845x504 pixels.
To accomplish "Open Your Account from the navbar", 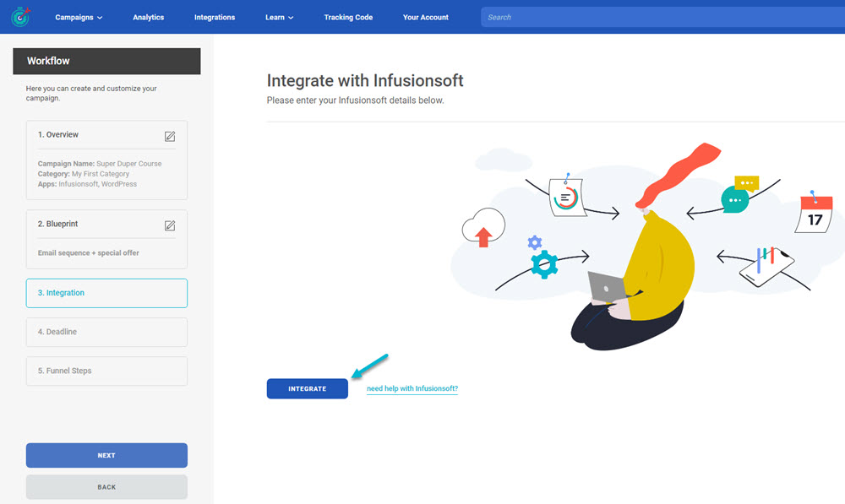I will tap(426, 17).
